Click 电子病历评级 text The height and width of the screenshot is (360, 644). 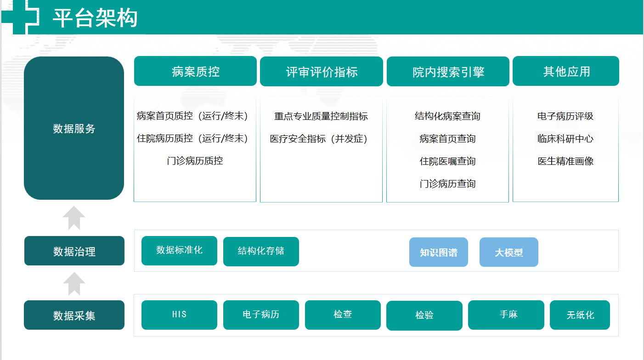click(x=565, y=116)
